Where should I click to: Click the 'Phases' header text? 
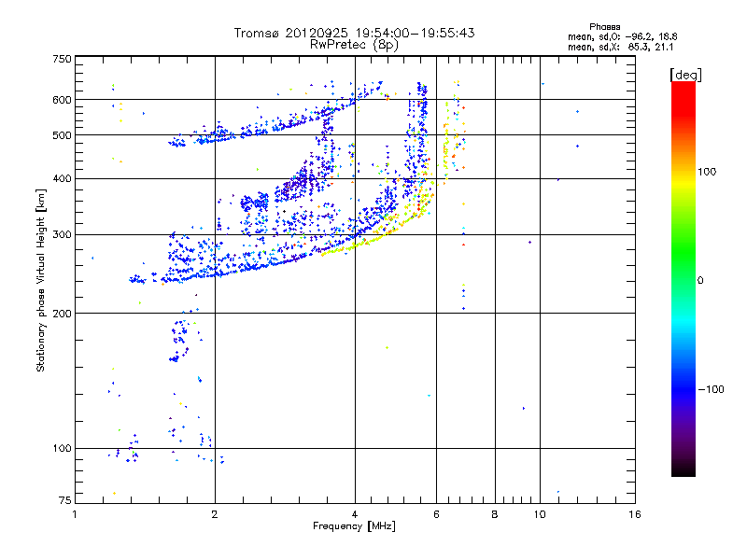(604, 27)
